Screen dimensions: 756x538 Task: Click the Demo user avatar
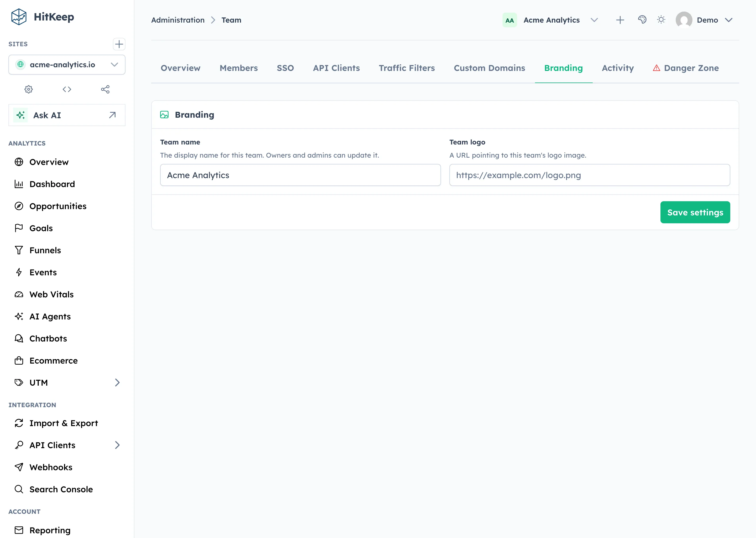point(684,20)
